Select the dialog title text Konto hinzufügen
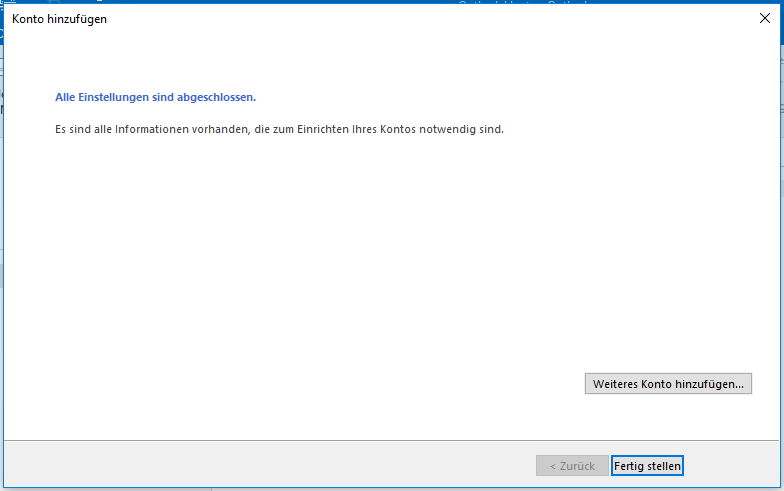This screenshot has width=784, height=491. click(59, 19)
